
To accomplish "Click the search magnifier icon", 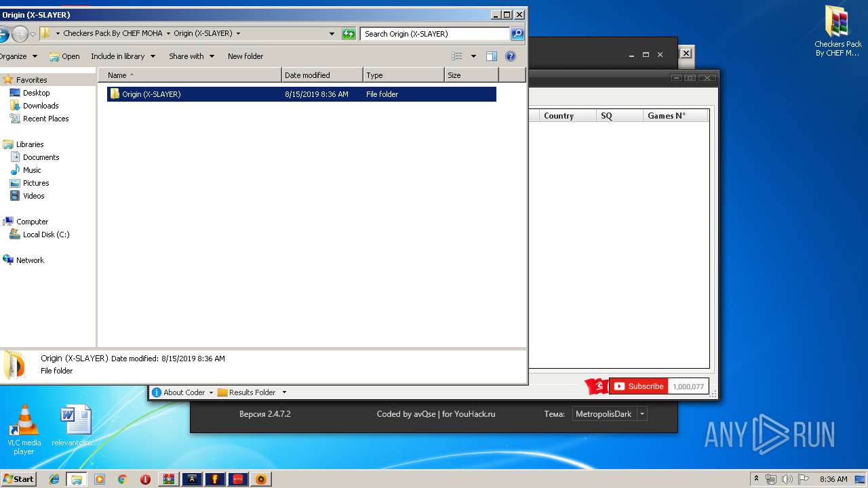I will click(x=517, y=33).
